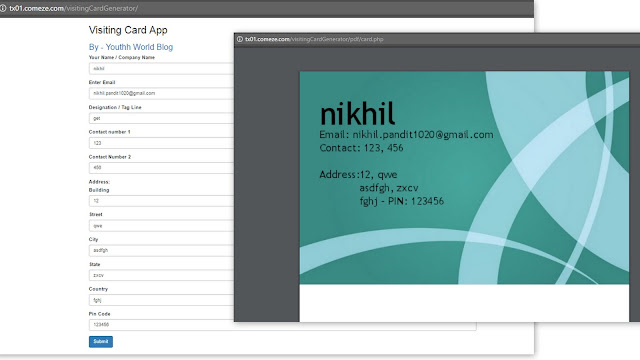Click the 'Contact: 123, 456' line on card
The image size is (640, 360).
click(361, 148)
